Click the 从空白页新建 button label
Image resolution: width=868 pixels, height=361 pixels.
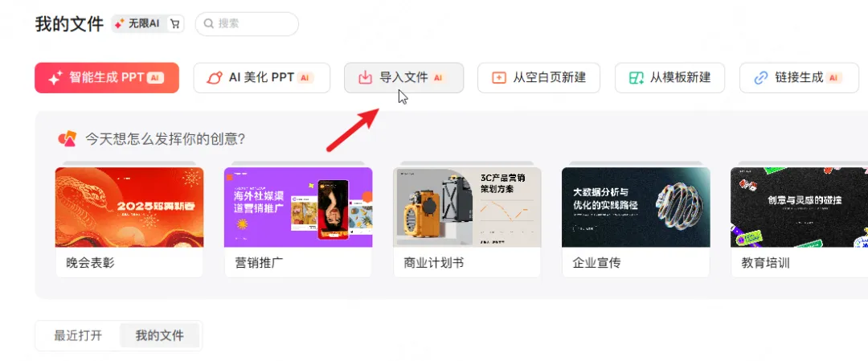pyautogui.click(x=549, y=77)
